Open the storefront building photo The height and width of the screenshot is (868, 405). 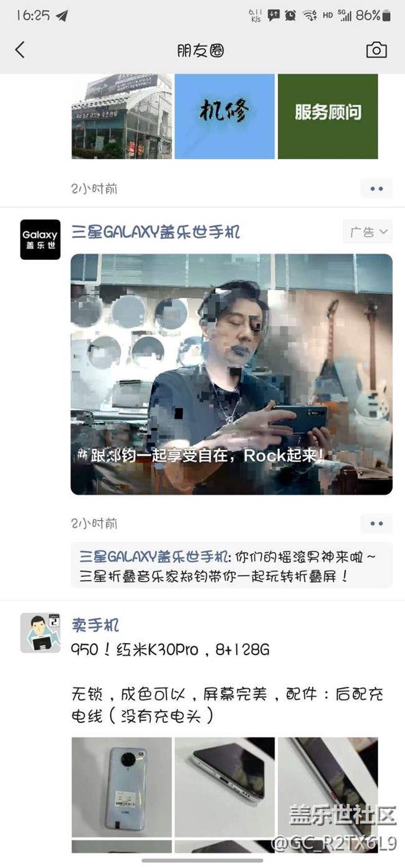tap(121, 116)
